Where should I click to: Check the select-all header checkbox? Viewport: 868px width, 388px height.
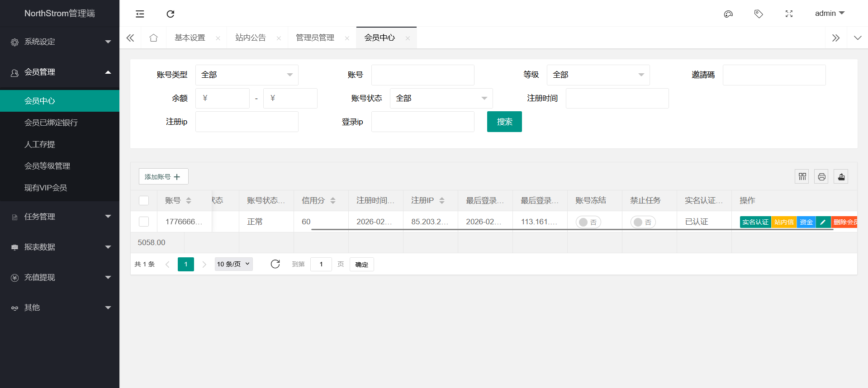click(x=144, y=200)
